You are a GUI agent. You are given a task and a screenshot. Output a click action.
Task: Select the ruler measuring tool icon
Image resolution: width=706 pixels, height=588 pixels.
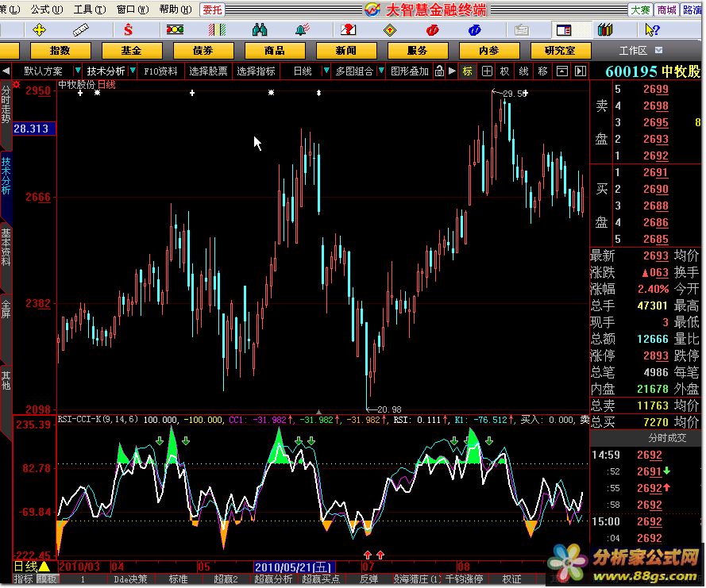[80, 30]
